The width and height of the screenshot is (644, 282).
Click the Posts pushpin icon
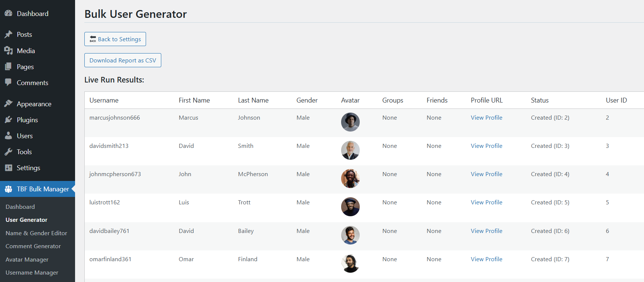(8, 34)
